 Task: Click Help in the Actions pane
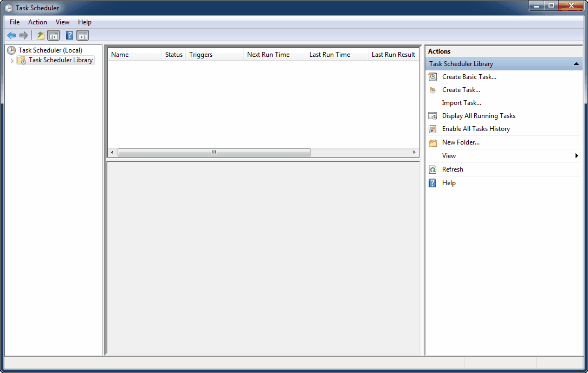tap(449, 183)
